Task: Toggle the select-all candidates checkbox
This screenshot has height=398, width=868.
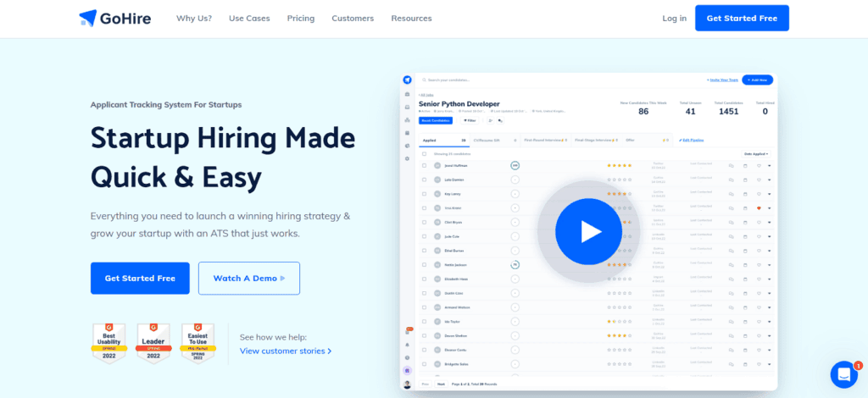Action: [x=425, y=154]
